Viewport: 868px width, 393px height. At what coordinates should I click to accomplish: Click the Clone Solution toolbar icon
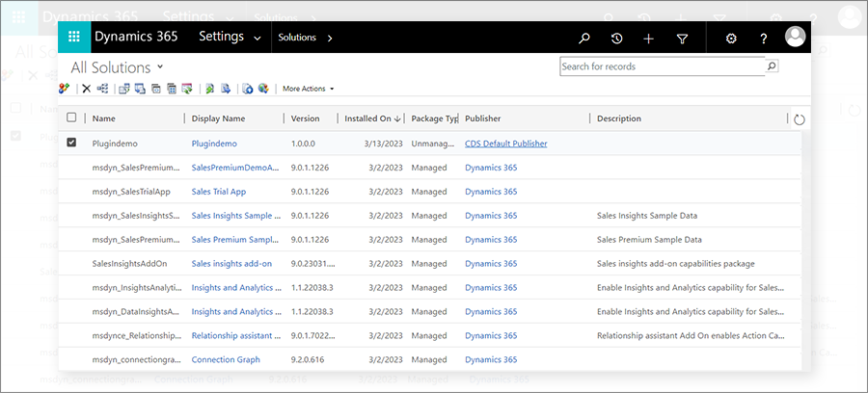point(172,89)
